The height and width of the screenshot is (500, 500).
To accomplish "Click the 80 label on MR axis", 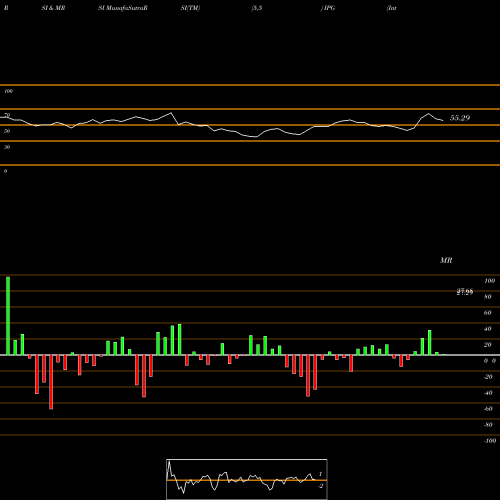I will pyautogui.click(x=488, y=297).
